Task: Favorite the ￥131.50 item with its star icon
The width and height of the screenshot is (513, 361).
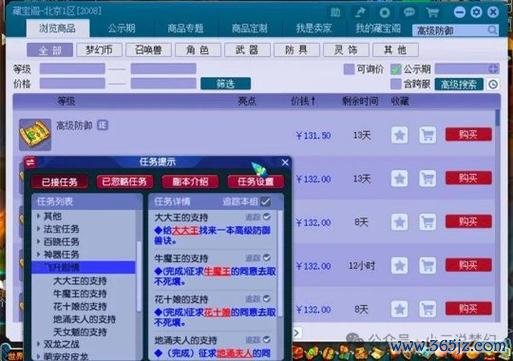Action: pos(400,135)
